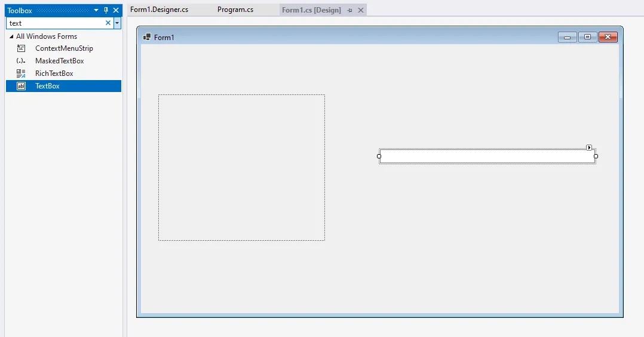Activate the Form1.cs [Design] tab
Screen dimensions: 644x337
[x=311, y=10]
